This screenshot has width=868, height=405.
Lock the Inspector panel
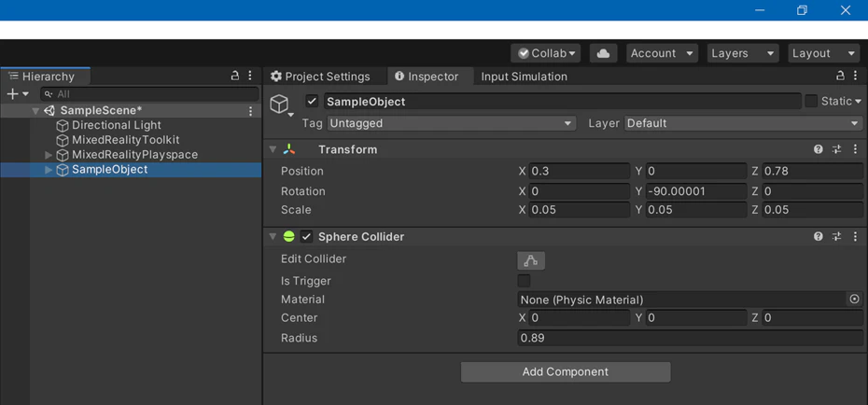pyautogui.click(x=840, y=76)
